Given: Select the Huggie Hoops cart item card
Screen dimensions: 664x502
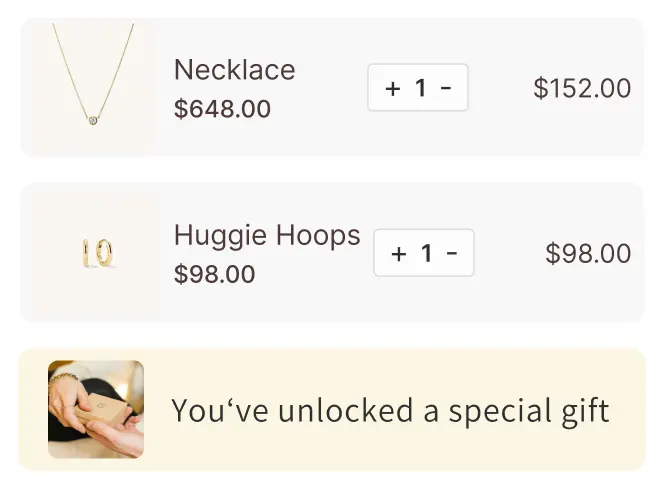Looking at the screenshot, I should (332, 253).
